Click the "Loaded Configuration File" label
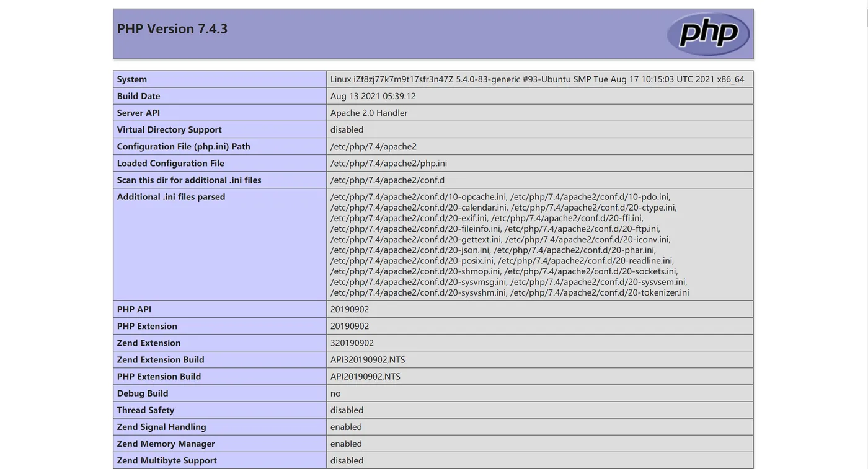Screen dimensions: 868x469 tap(170, 163)
